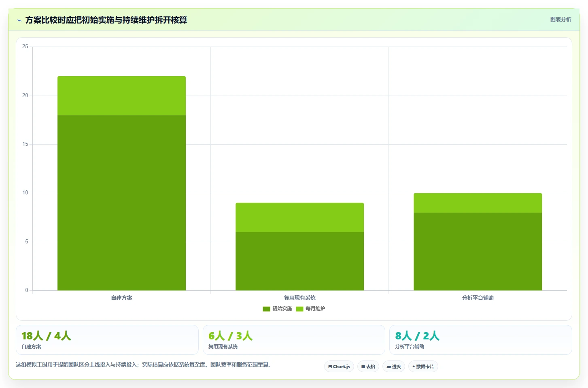Click the 图表分析 label in the header

(560, 19)
